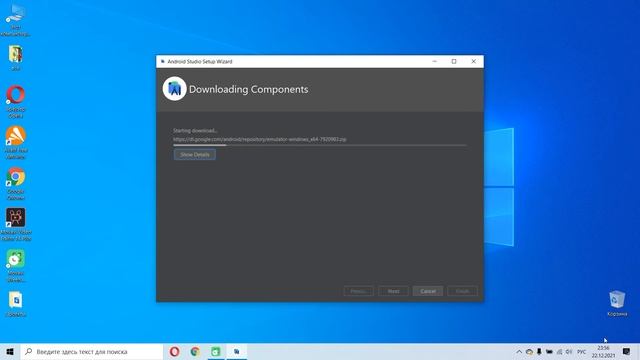This screenshot has height=360, width=640.
Task: Open the Windows Start menu
Action: coord(10,351)
